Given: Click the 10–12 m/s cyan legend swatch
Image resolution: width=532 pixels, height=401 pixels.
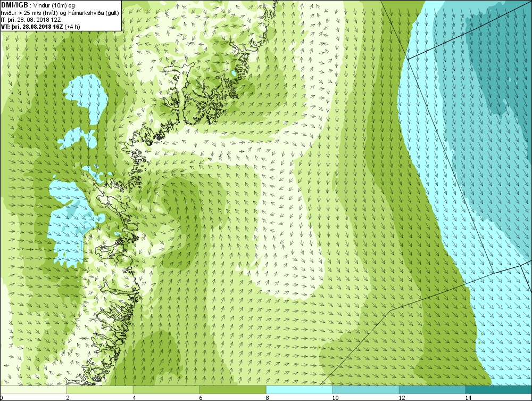Looking at the screenshot, I should 366,389.
